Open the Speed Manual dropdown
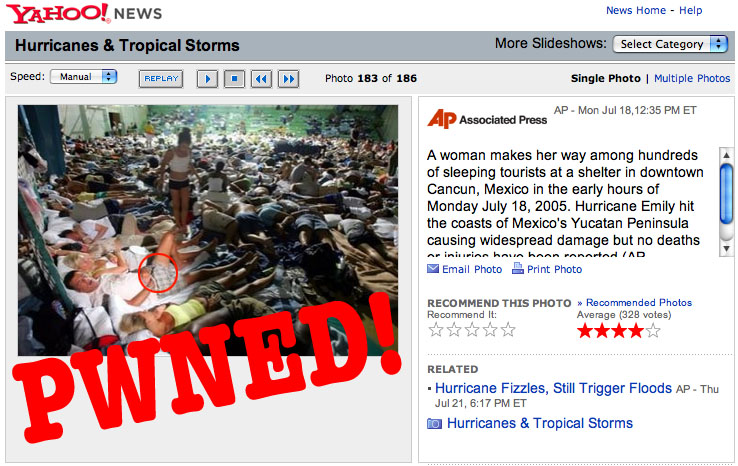738x466 pixels. coord(83,76)
